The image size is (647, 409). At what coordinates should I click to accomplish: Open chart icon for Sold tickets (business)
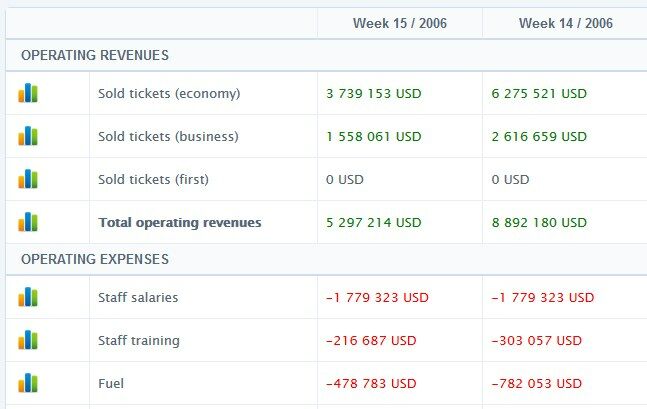28,136
